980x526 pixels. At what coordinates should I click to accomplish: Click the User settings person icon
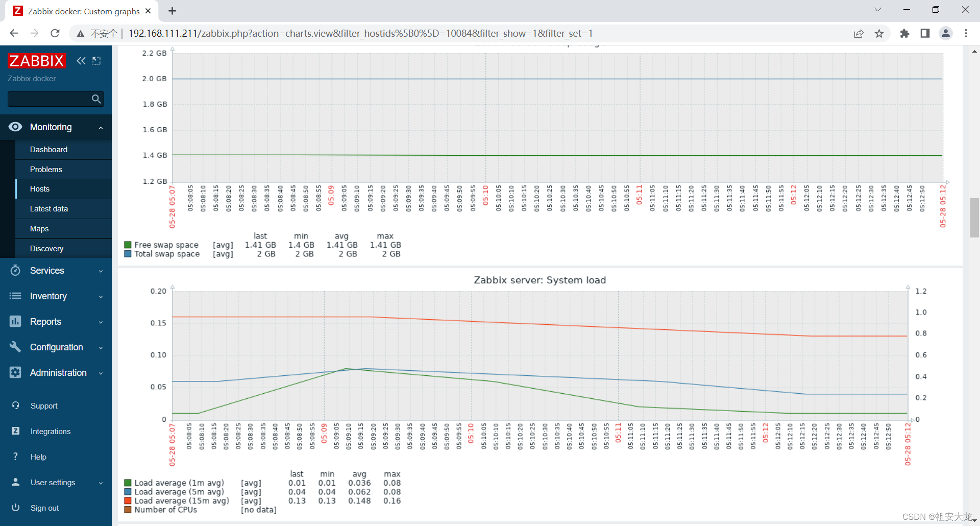click(x=15, y=482)
